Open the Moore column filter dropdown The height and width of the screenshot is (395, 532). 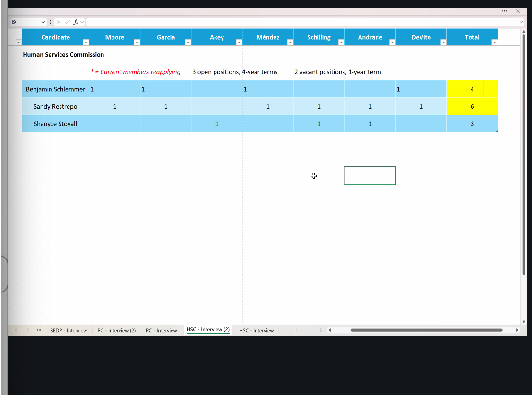[x=137, y=43]
